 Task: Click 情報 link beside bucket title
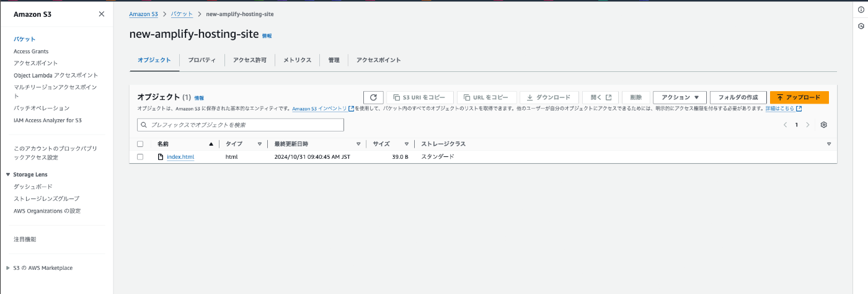point(267,36)
